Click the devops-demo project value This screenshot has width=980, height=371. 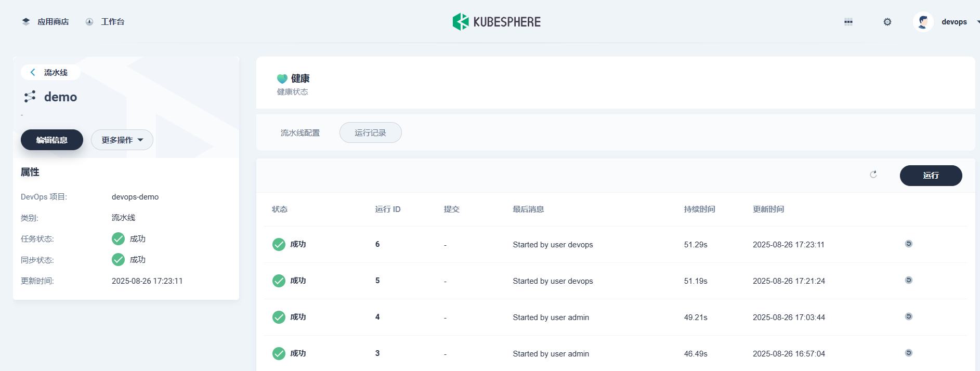click(135, 197)
